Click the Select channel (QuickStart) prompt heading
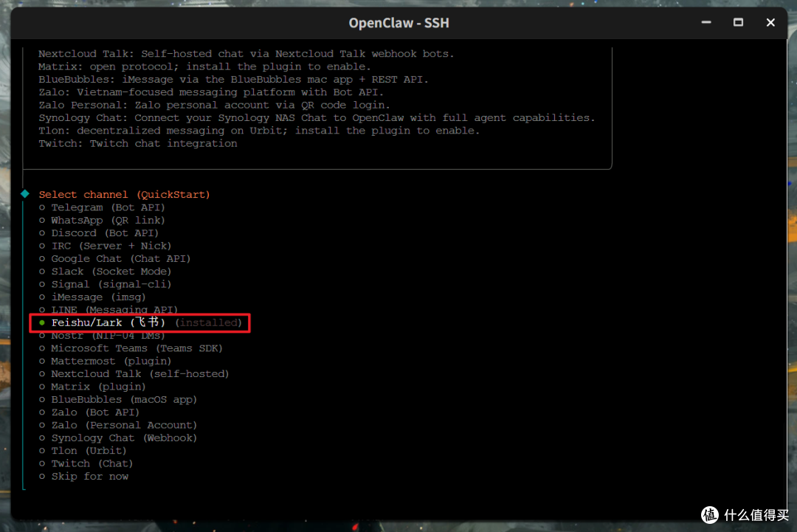Screen dimensions: 797x532 125,195
